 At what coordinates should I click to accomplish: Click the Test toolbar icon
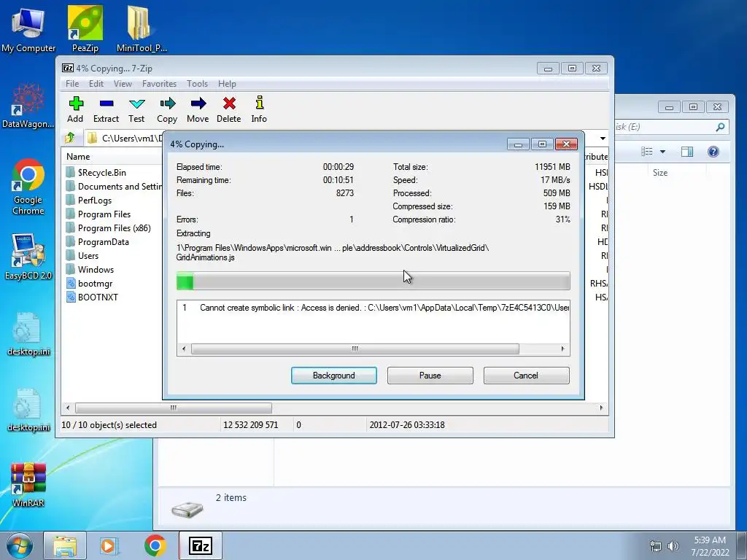(x=136, y=109)
